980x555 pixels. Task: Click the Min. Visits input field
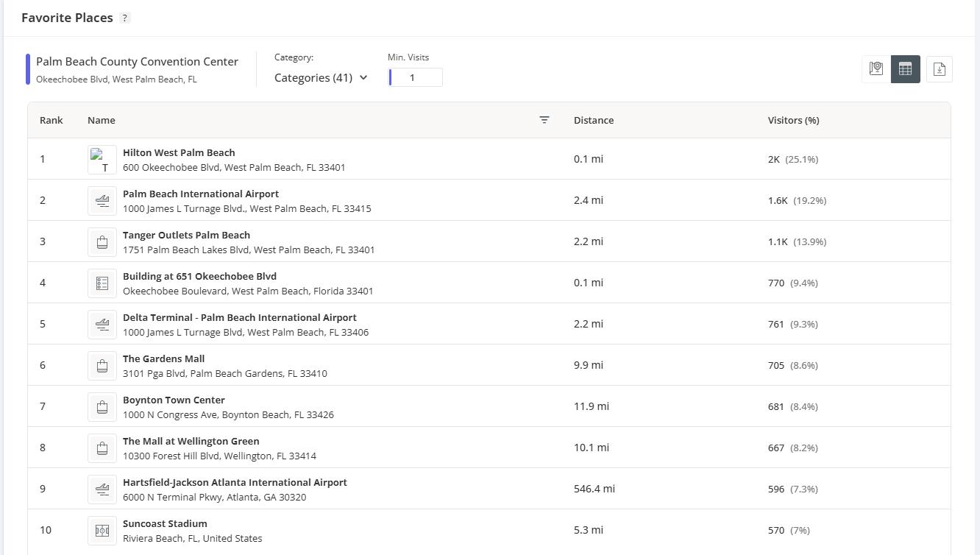(416, 77)
